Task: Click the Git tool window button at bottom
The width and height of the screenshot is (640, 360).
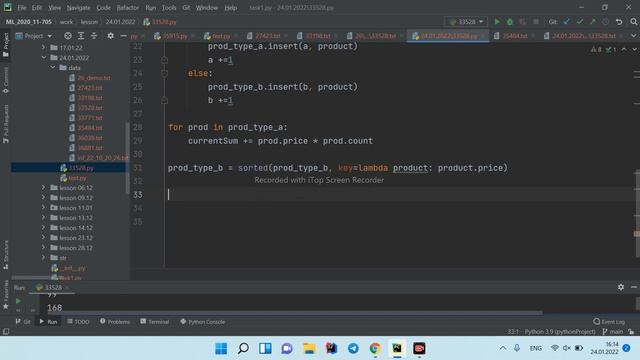Action: (x=23, y=322)
